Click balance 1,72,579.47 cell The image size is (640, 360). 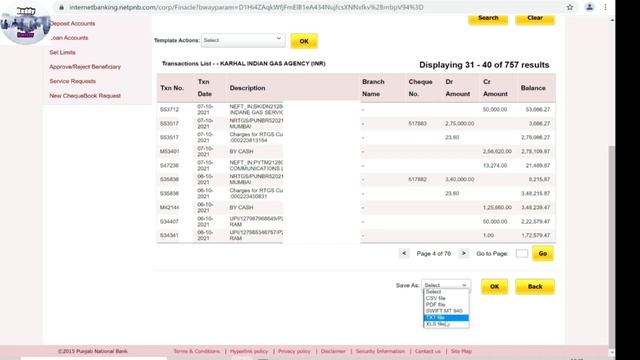[536, 235]
